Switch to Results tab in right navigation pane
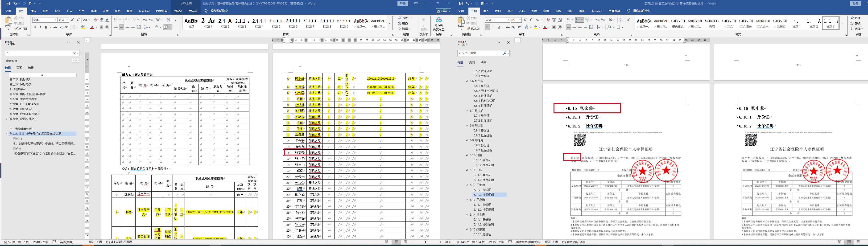Viewport: 868px width, 246px height. (483, 62)
